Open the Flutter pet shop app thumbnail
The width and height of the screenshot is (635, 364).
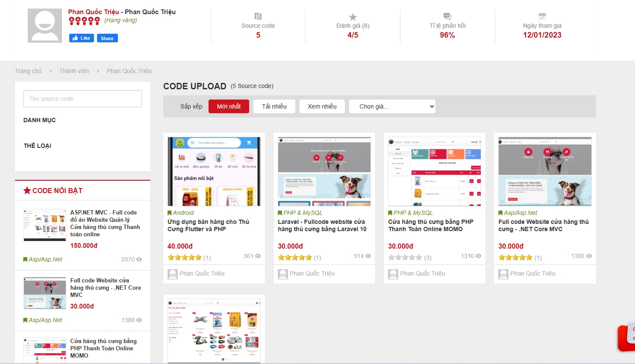coord(214,172)
